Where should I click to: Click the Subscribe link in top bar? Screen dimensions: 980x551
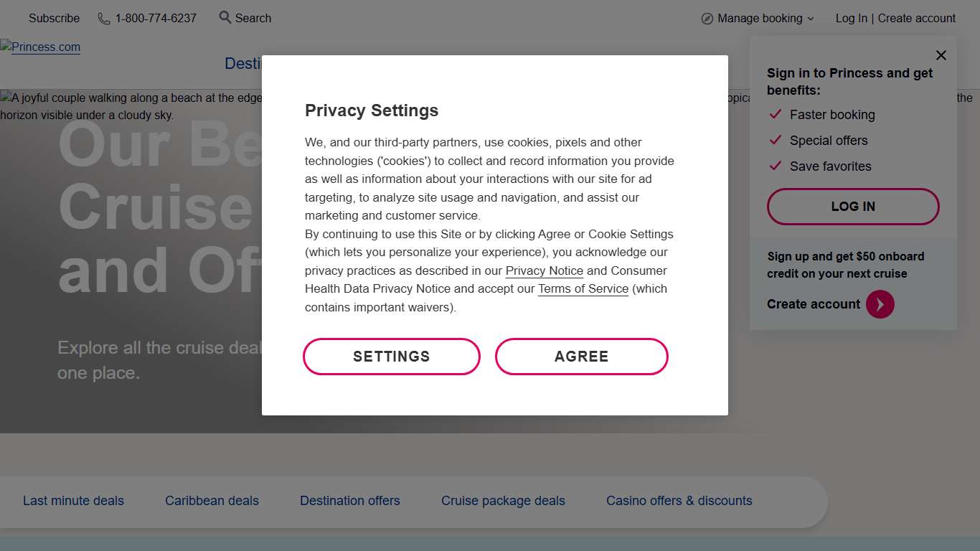[x=54, y=18]
